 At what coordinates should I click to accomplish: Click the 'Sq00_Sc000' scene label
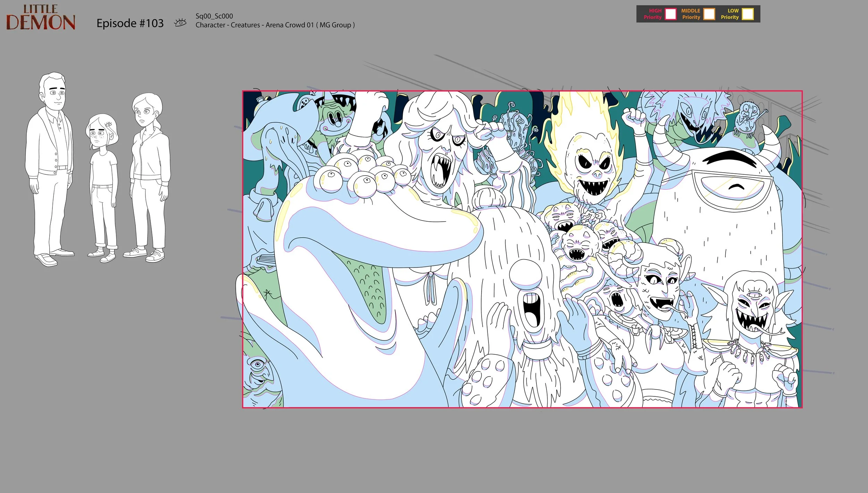point(214,16)
